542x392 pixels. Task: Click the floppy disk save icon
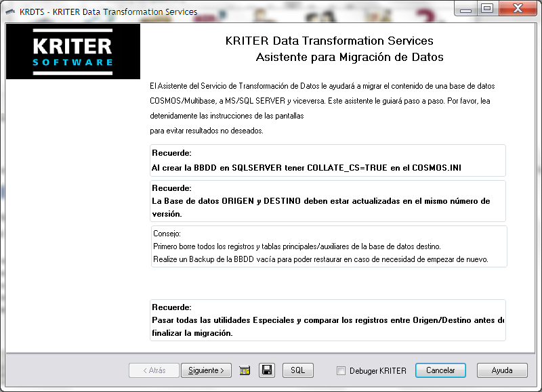coord(267,370)
